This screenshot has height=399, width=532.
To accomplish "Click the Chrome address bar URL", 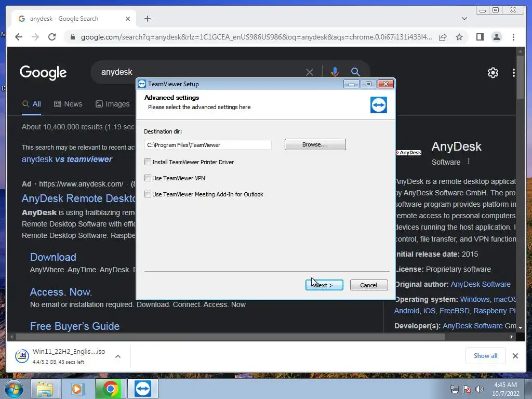I will tap(256, 37).
